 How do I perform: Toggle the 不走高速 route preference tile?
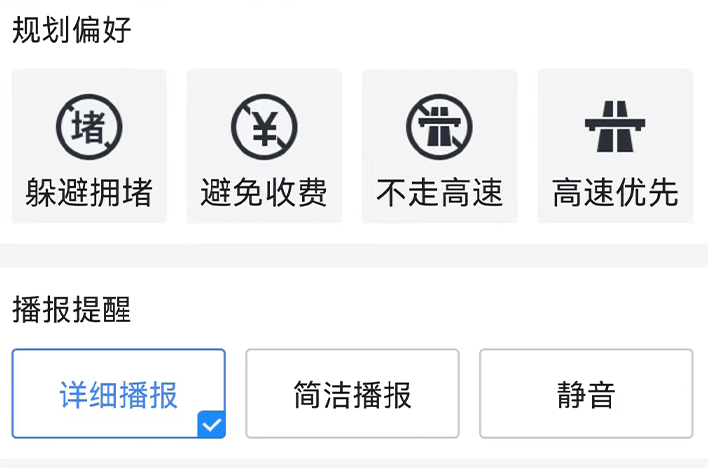click(x=439, y=146)
